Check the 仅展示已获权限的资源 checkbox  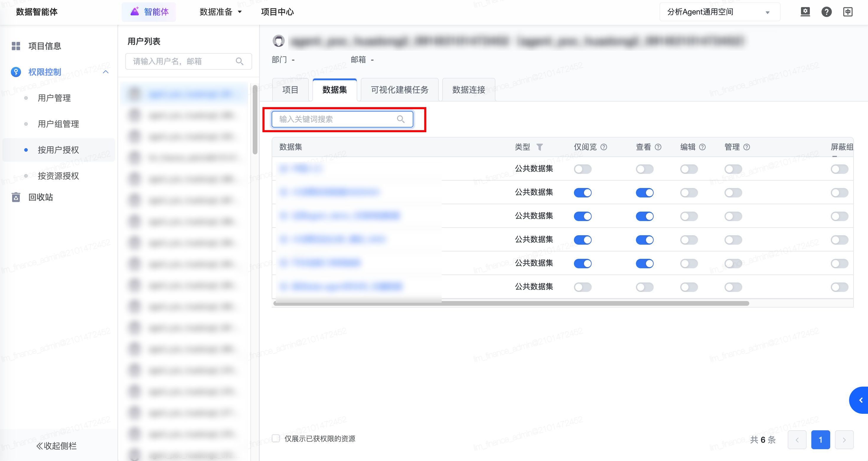[x=276, y=439]
